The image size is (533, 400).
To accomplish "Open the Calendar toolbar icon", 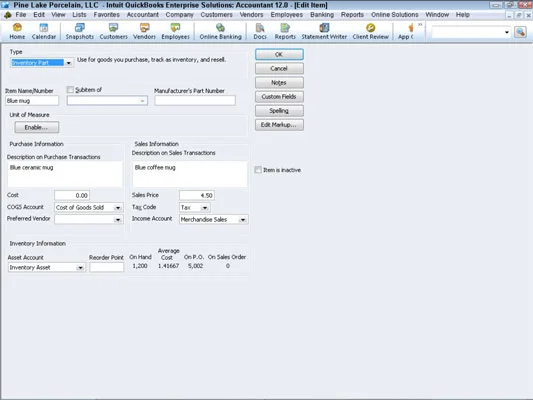I will (44, 31).
